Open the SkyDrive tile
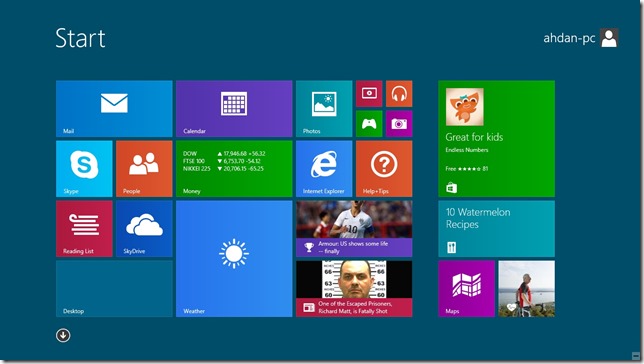The width and height of the screenshot is (644, 364). click(144, 229)
